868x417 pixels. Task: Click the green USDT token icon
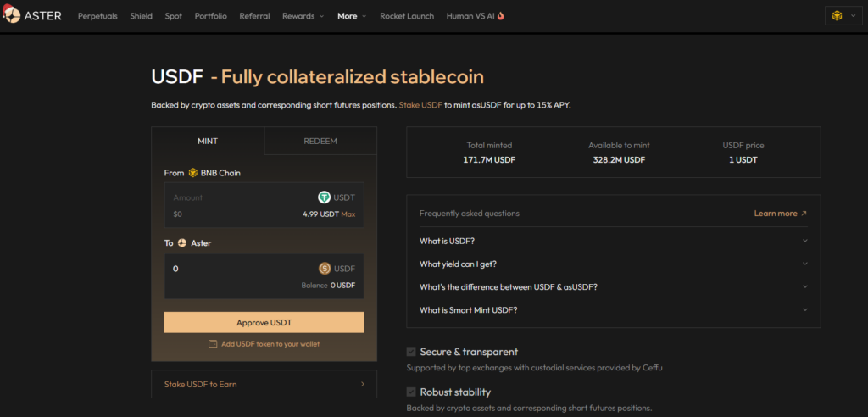[325, 197]
